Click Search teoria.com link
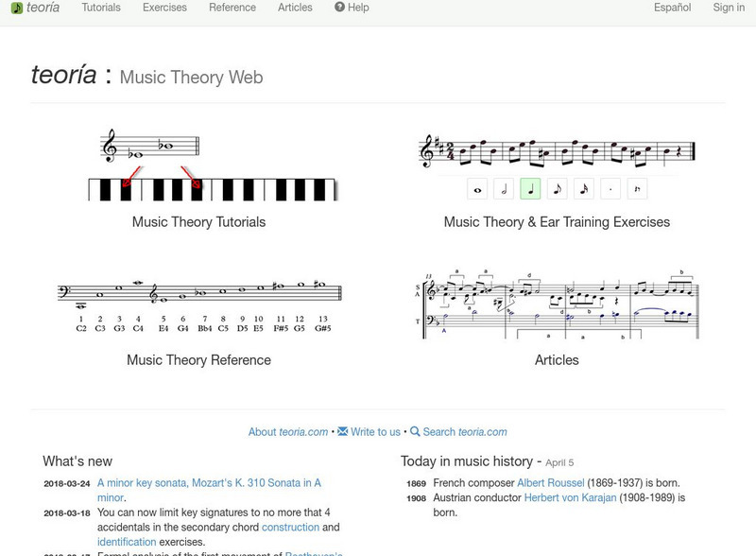Viewport: 756px width, 556px height. coord(465,432)
